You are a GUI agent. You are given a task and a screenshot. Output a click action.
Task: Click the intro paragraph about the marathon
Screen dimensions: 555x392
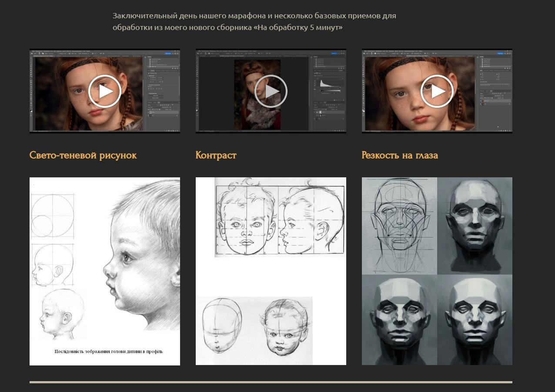[254, 22]
